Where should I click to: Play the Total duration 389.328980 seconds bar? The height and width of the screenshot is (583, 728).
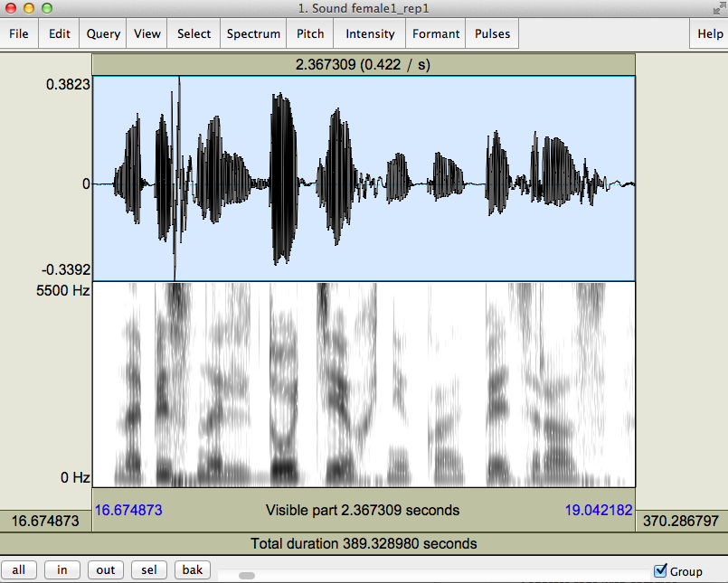tap(364, 543)
